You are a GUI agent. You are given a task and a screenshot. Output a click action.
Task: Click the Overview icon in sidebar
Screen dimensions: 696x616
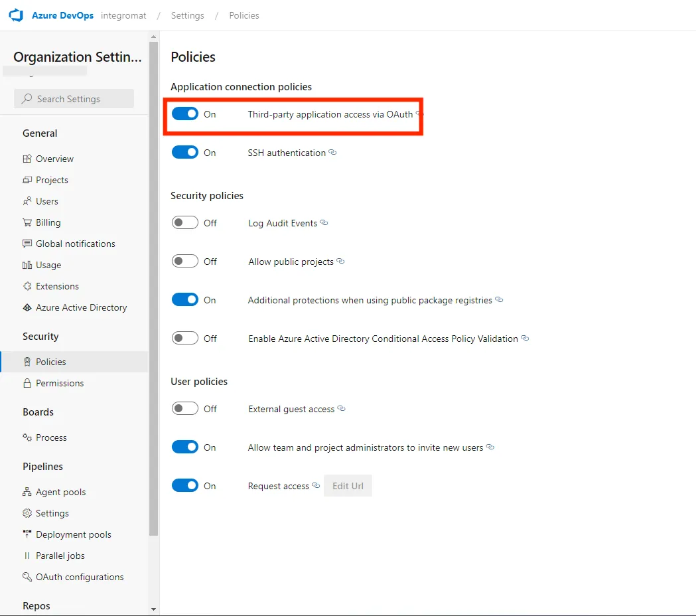point(27,159)
